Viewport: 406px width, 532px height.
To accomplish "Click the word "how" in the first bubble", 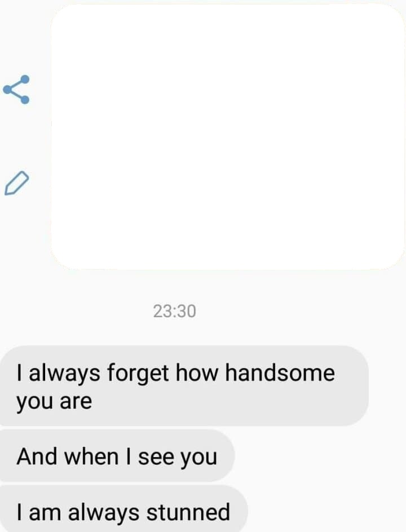I will point(197,373).
